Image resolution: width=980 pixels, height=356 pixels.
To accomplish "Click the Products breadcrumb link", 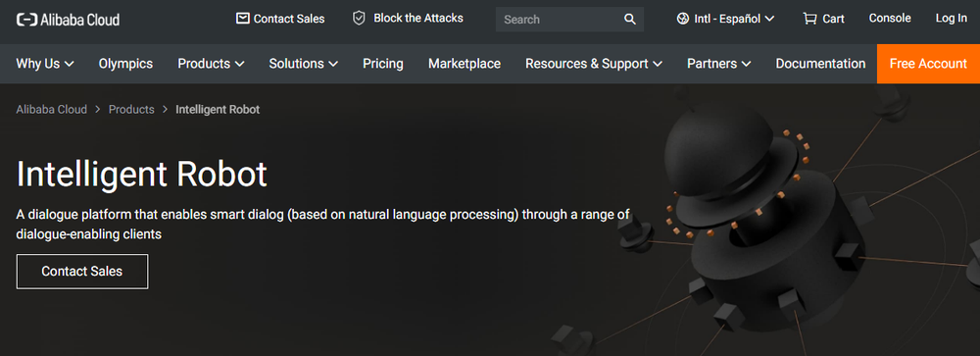I will click(131, 110).
